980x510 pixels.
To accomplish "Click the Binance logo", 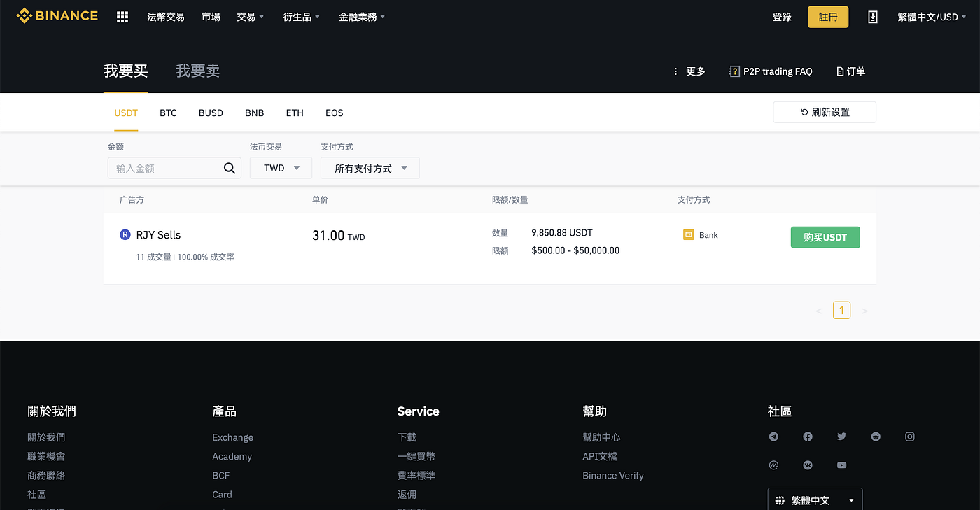I will [57, 16].
